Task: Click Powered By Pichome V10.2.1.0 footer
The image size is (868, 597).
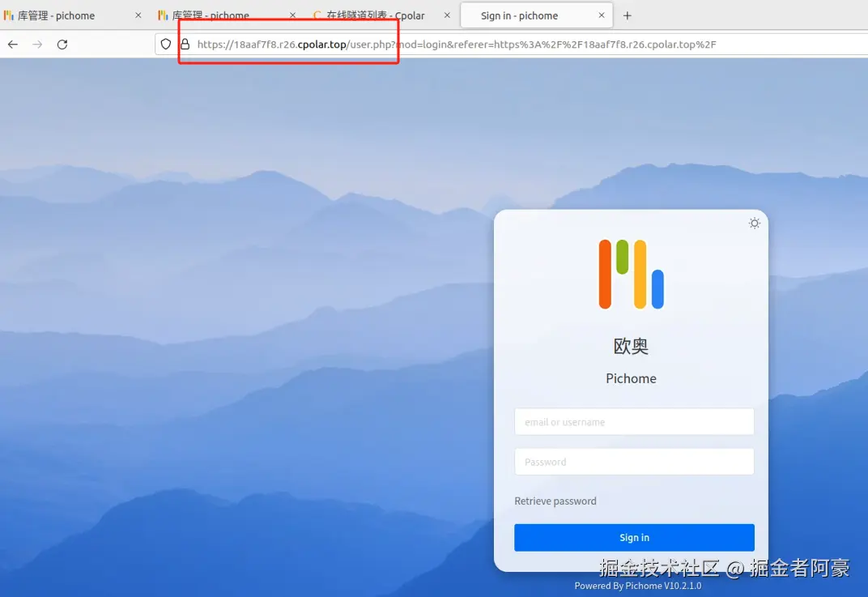Action: click(x=638, y=586)
